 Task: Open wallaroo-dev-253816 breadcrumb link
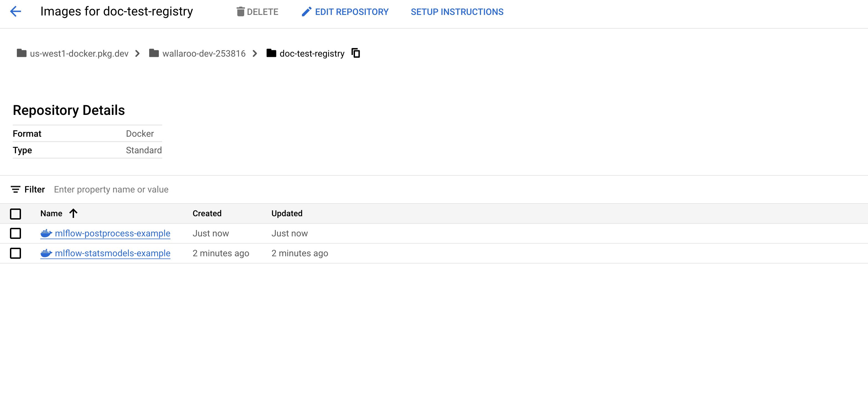(204, 53)
